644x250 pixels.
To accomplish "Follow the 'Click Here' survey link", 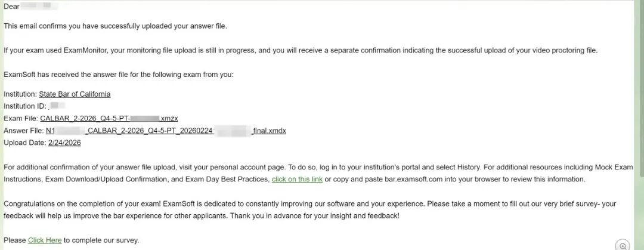I will (45, 240).
